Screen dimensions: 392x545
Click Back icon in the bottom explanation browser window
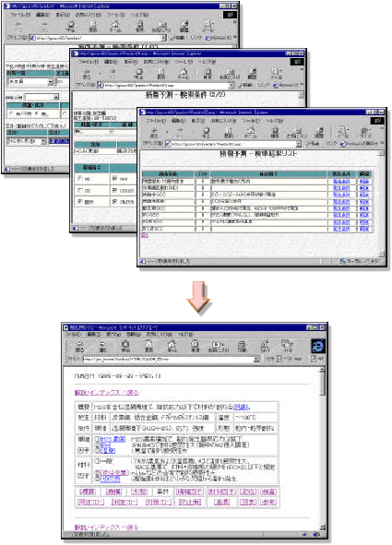coord(79,346)
